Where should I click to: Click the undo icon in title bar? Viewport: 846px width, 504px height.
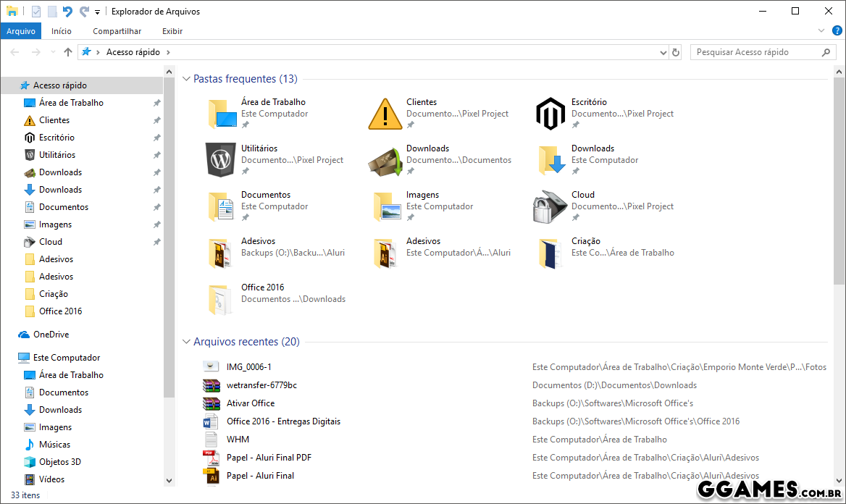pyautogui.click(x=67, y=12)
